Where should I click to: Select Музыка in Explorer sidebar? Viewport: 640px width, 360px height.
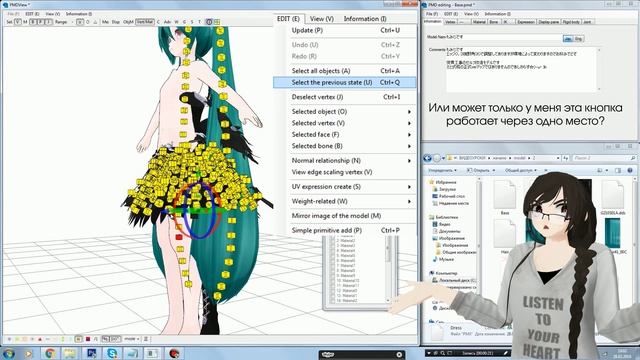tap(446, 260)
